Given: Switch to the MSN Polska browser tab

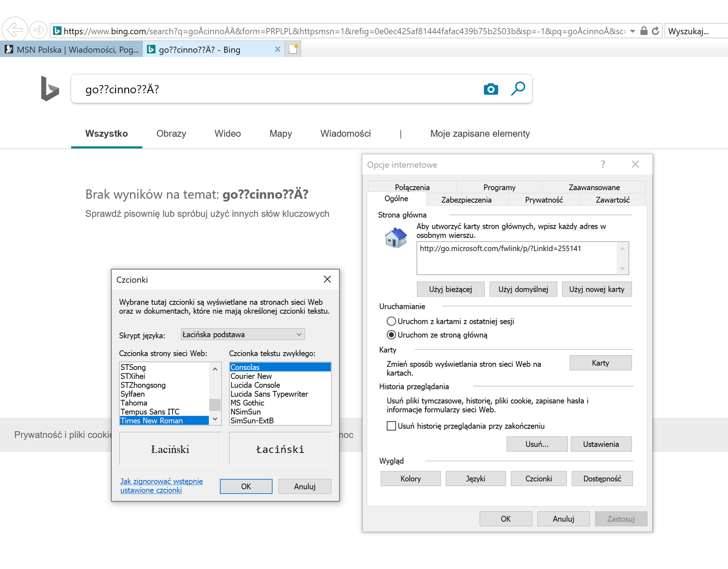Looking at the screenshot, I should coord(72,50).
